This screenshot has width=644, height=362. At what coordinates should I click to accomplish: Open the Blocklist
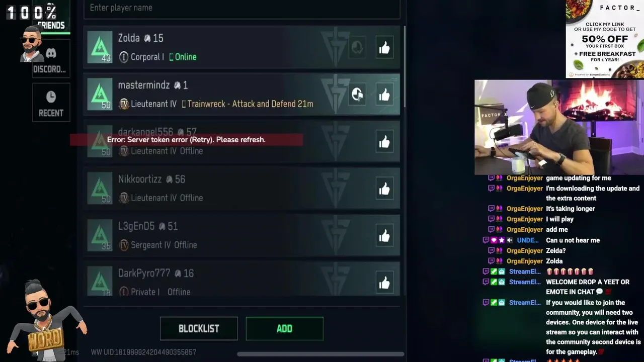pos(199,328)
